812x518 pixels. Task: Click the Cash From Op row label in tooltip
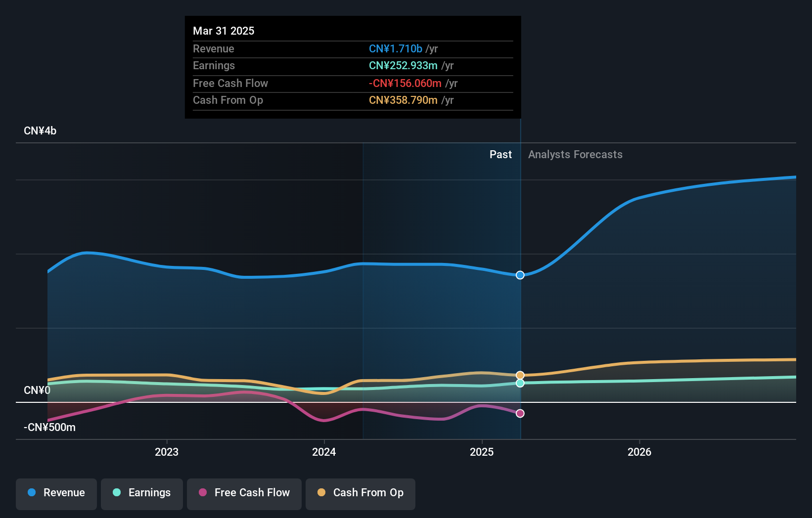227,100
